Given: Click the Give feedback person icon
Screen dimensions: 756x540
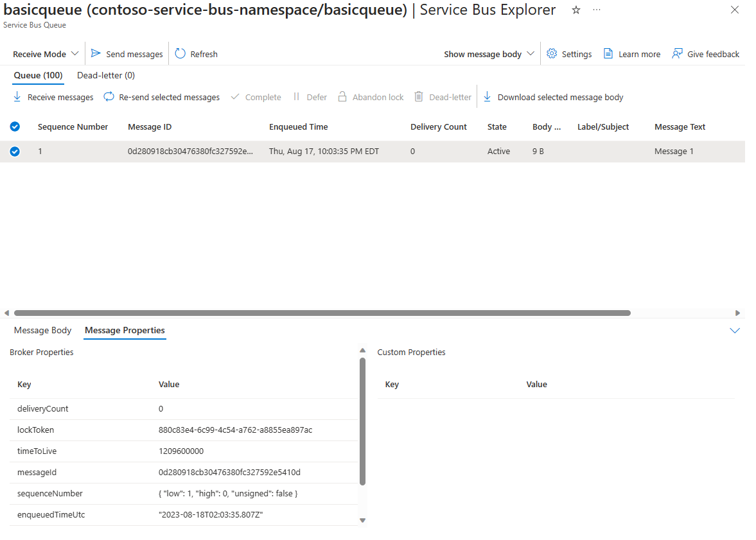Looking at the screenshot, I should click(677, 53).
